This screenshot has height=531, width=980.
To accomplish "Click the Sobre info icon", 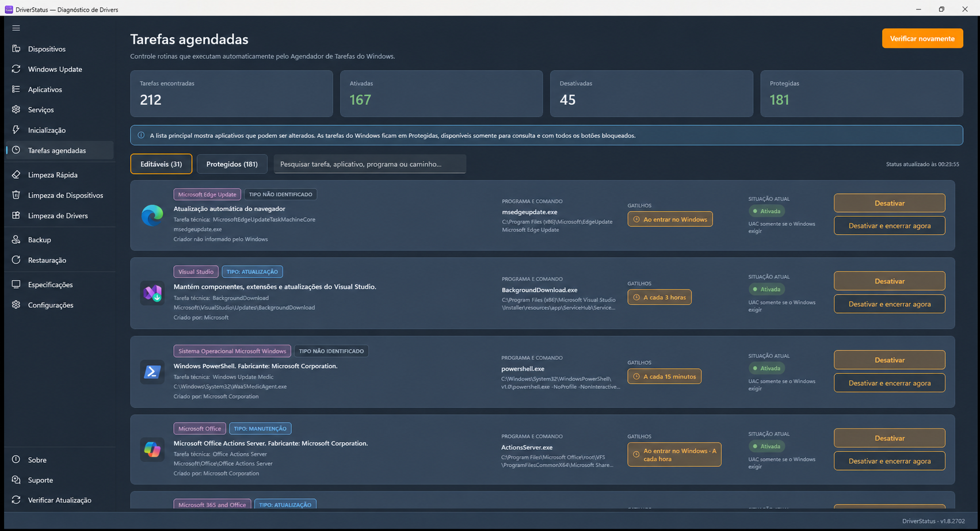I will click(x=16, y=460).
